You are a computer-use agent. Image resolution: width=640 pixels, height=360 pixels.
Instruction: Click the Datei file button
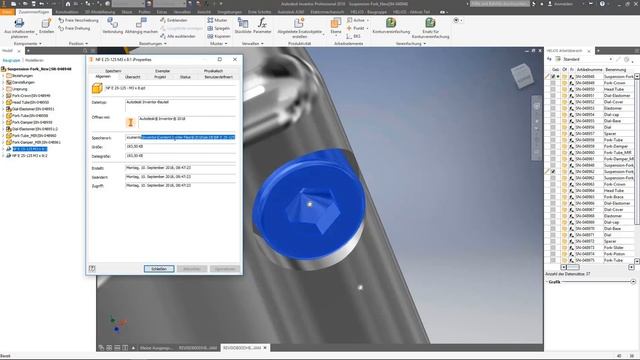(7, 12)
